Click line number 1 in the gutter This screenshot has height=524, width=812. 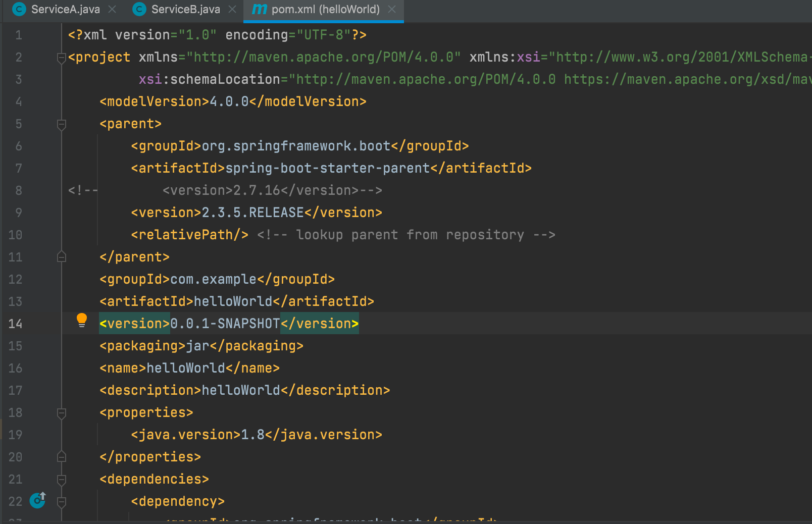[19, 35]
